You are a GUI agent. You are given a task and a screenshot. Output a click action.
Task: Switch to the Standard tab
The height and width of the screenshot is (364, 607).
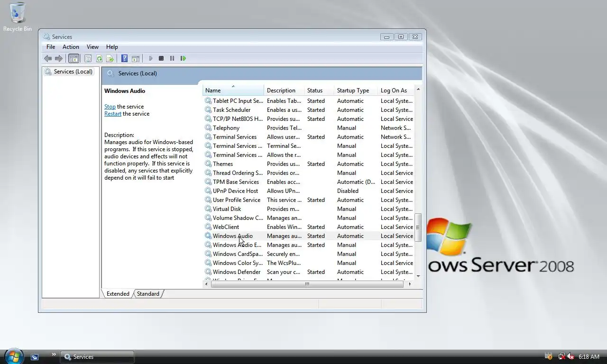click(148, 294)
